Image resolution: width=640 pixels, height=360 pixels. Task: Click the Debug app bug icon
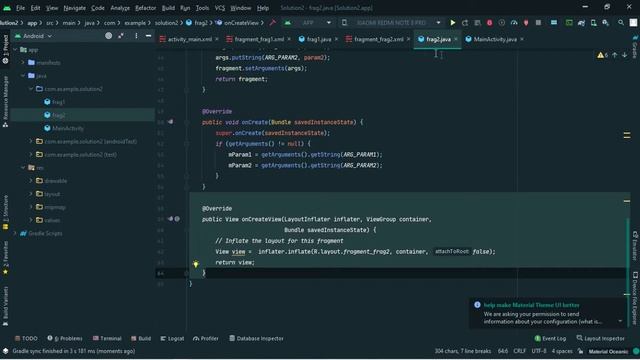pyautogui.click(x=489, y=23)
